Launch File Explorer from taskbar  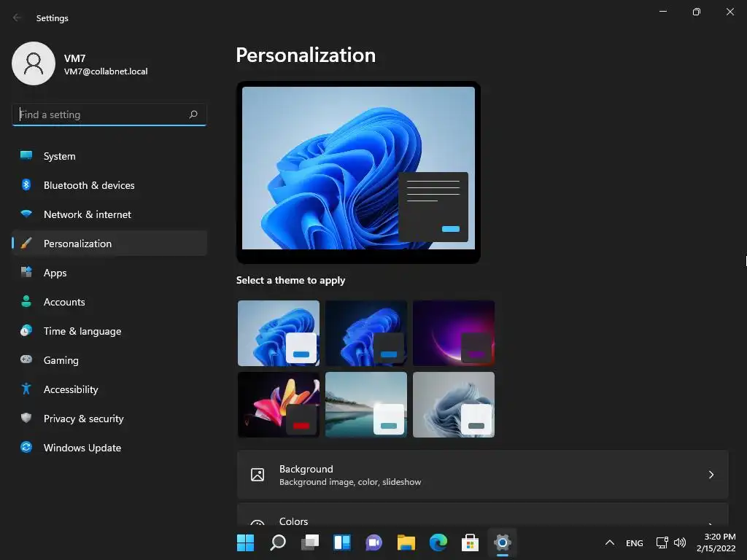click(406, 542)
